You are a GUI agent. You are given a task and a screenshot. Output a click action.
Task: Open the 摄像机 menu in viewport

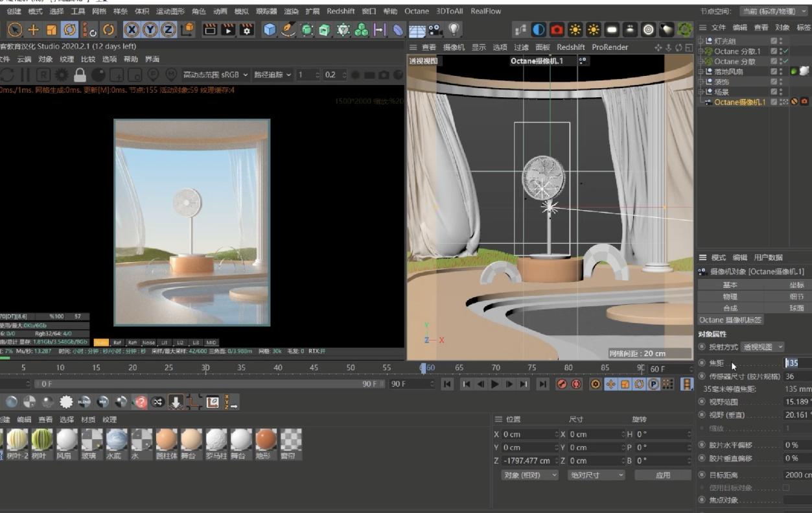click(x=453, y=47)
